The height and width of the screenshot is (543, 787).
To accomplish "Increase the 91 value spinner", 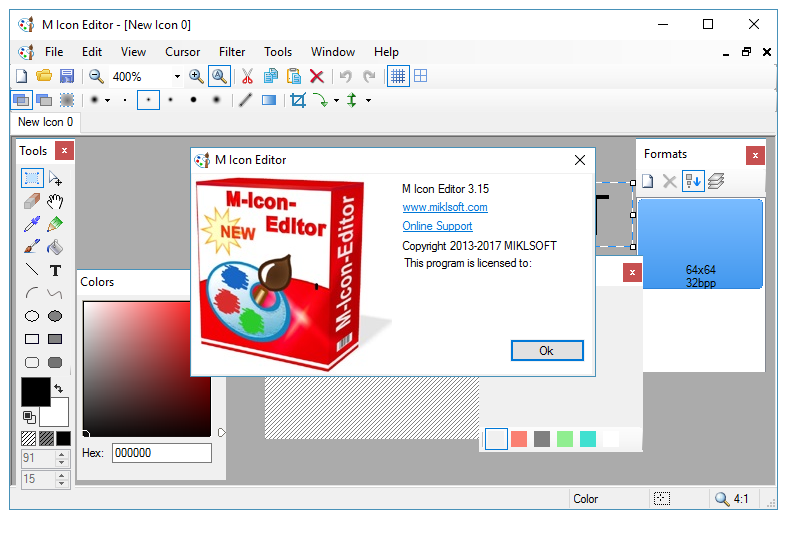I will click(62, 455).
